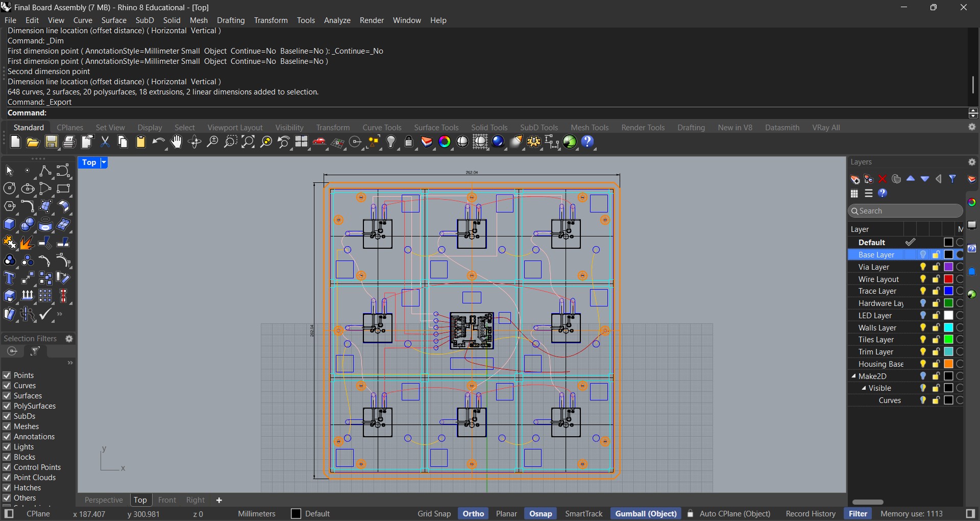The width and height of the screenshot is (980, 521).
Task: Switch to Curve Tools toolbar tab
Action: 382,127
